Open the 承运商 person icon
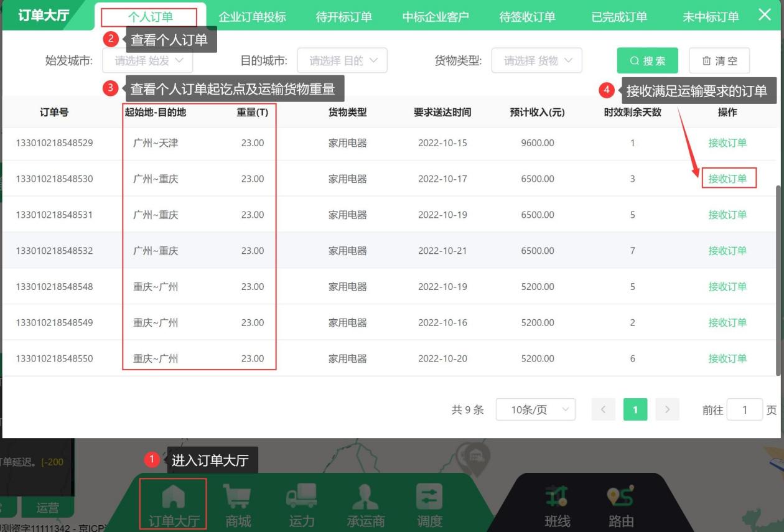This screenshot has height=532, width=784. point(366,499)
